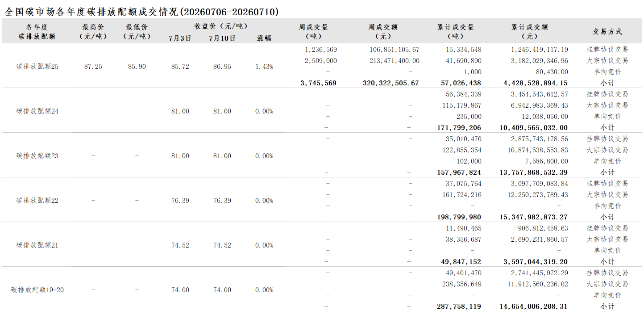Select the 3,745,569 weekly volume subtotal
The height and width of the screenshot is (315, 644).
tap(318, 83)
